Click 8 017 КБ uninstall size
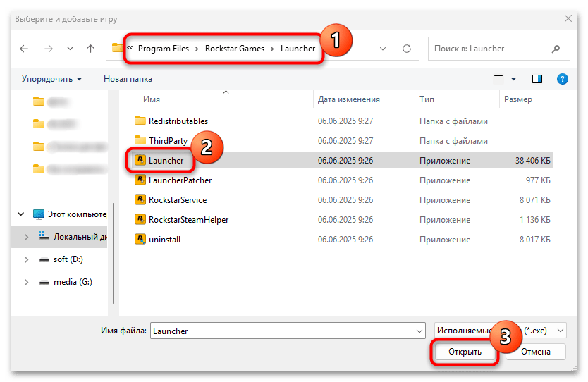The height and width of the screenshot is (382, 588). pyautogui.click(x=534, y=240)
